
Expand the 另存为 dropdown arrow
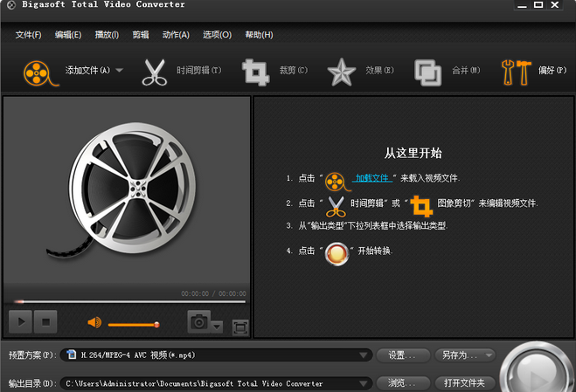pyautogui.click(x=489, y=355)
